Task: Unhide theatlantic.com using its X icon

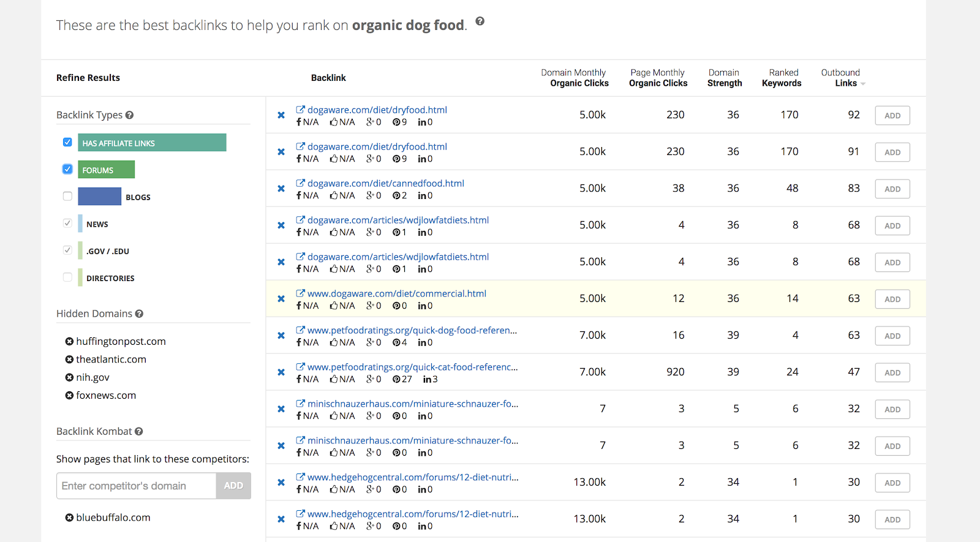Action: pyautogui.click(x=69, y=359)
